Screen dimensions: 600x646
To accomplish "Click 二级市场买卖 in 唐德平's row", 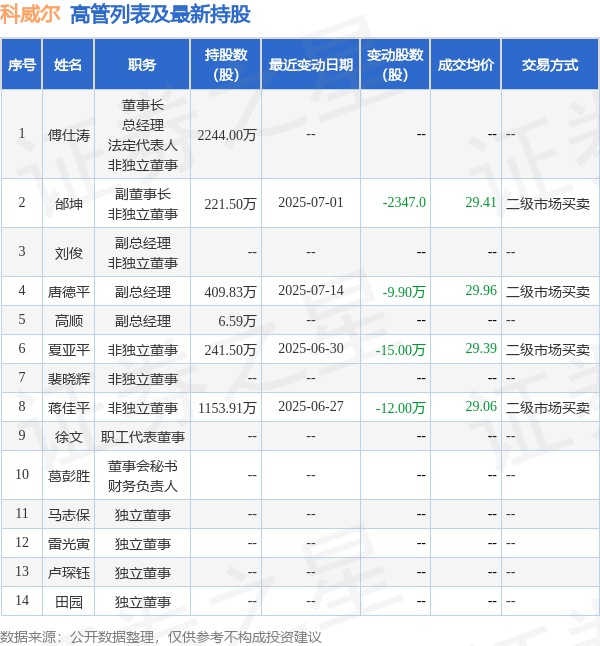I will coord(548,292).
